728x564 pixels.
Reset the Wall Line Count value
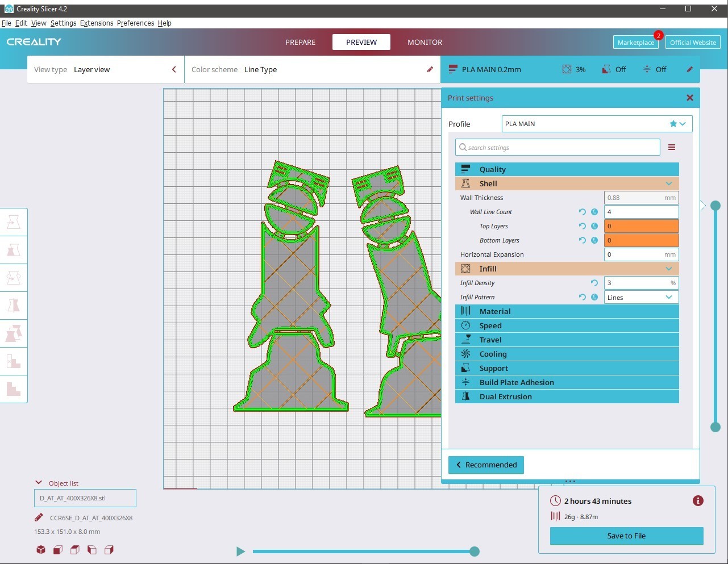click(582, 212)
